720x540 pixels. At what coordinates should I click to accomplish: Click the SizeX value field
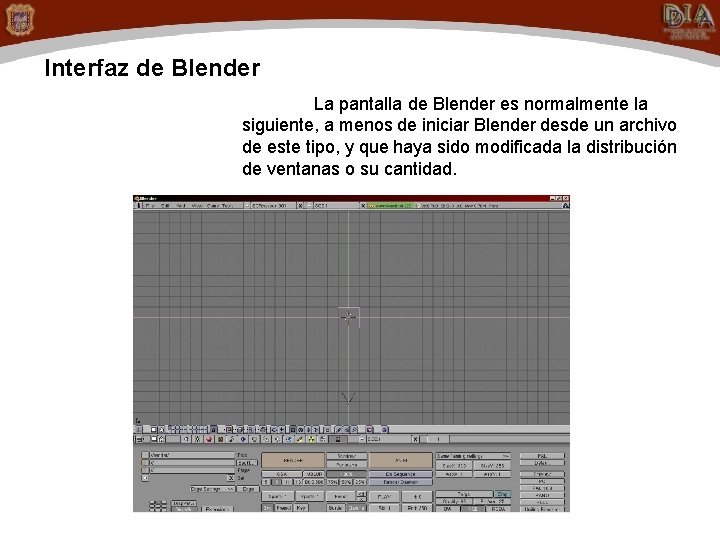[x=454, y=466]
